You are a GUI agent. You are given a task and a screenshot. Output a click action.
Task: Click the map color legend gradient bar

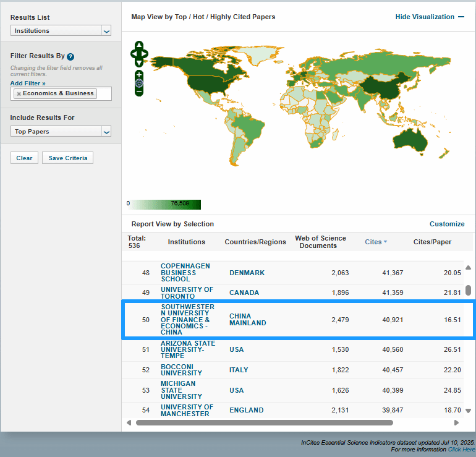click(x=166, y=205)
